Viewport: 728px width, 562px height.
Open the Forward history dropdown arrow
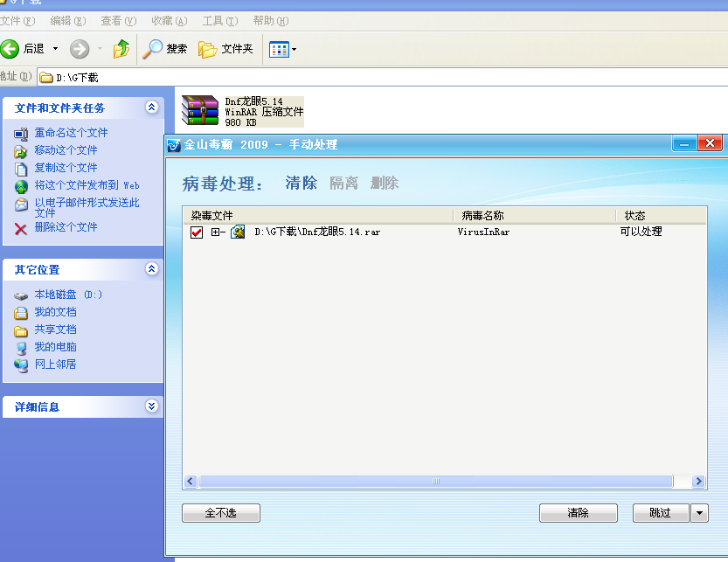100,49
